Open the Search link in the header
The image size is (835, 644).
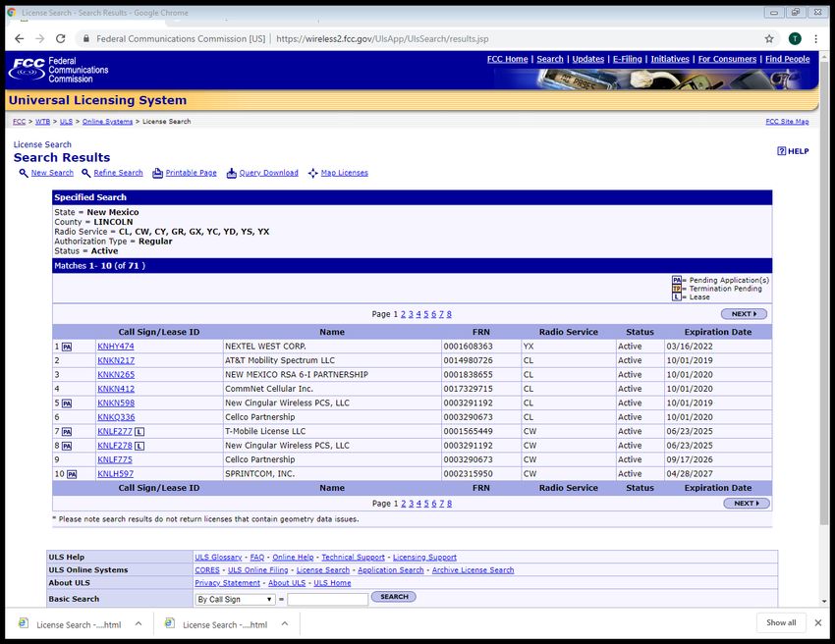coord(550,59)
